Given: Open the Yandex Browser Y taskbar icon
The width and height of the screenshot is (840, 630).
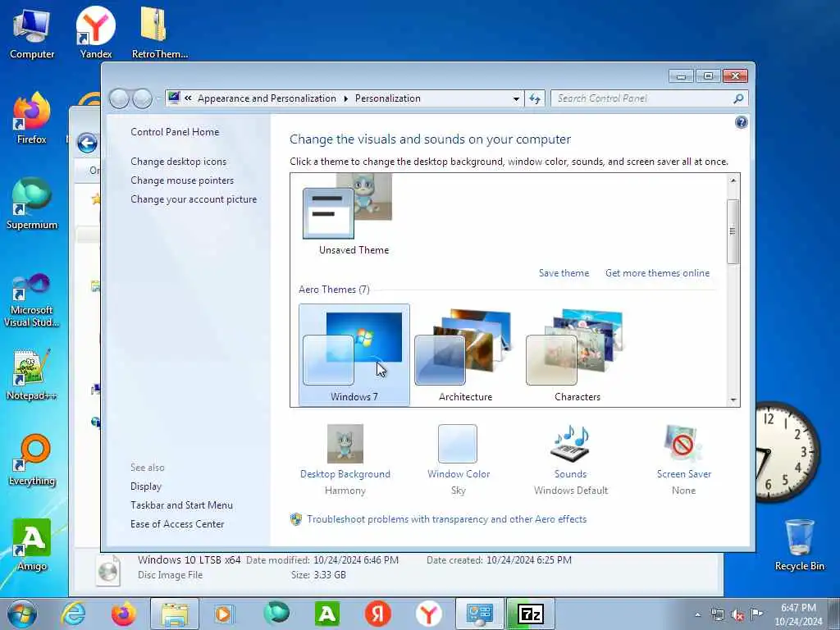Looking at the screenshot, I should (428, 614).
